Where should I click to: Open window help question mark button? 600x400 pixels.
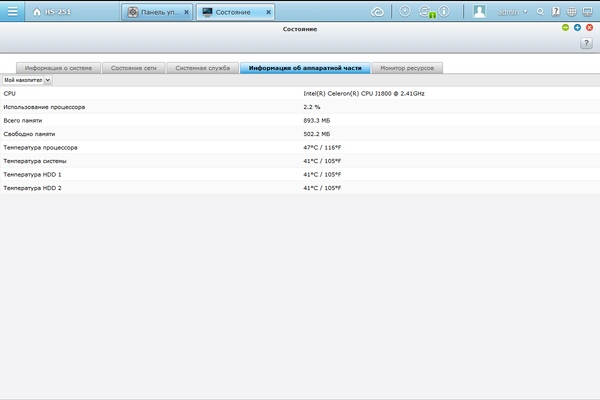click(x=586, y=43)
